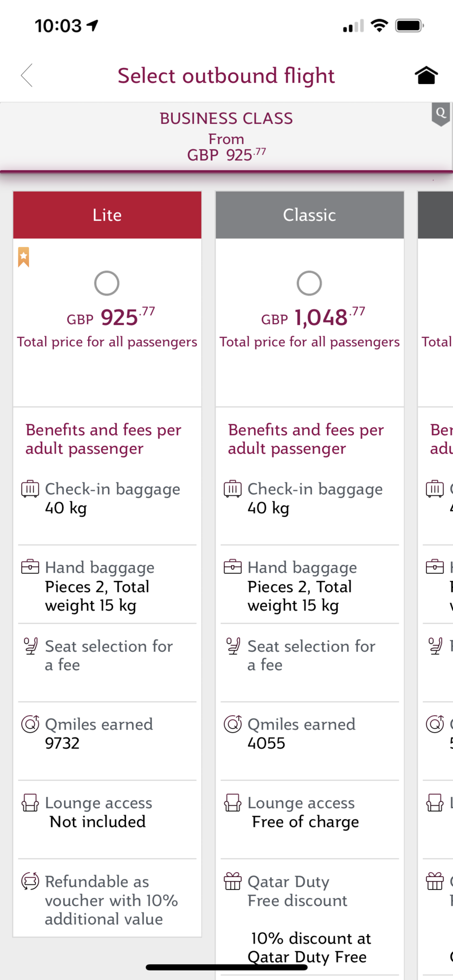
Task: Tap Classic hand baggage briefcase icon
Action: tap(233, 567)
